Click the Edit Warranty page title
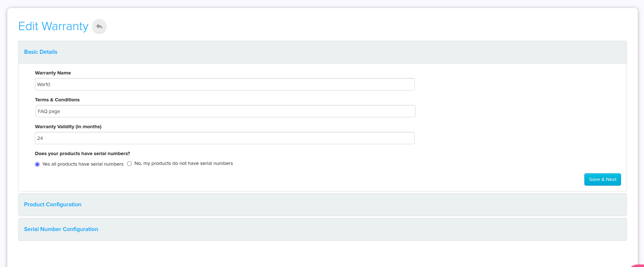644x267 pixels. coord(53,26)
